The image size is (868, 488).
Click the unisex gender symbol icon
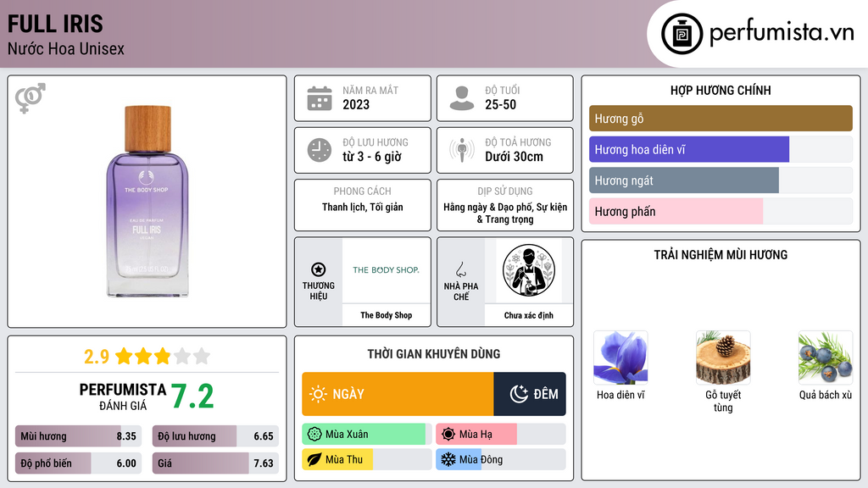point(31,98)
